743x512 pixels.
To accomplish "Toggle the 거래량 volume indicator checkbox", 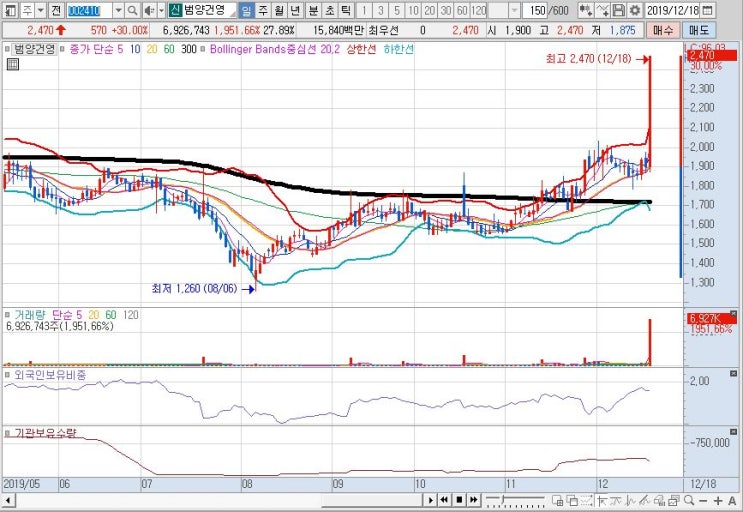I will 7,315.
